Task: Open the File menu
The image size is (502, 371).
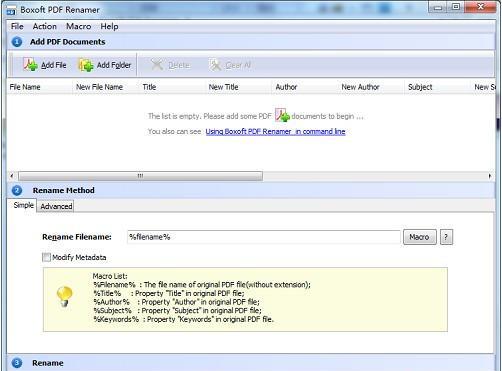Action: point(17,26)
